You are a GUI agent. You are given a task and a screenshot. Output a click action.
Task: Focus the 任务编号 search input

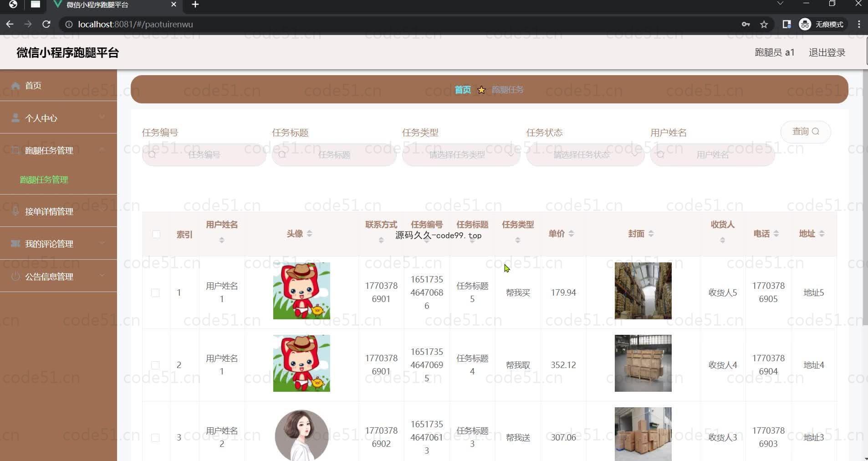point(204,155)
